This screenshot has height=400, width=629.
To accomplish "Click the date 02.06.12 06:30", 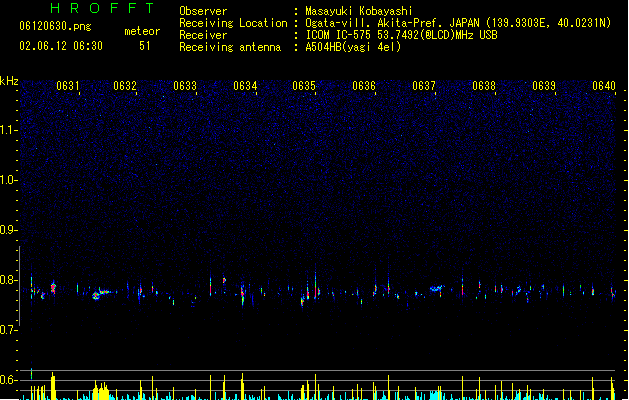I will pyautogui.click(x=61, y=46).
